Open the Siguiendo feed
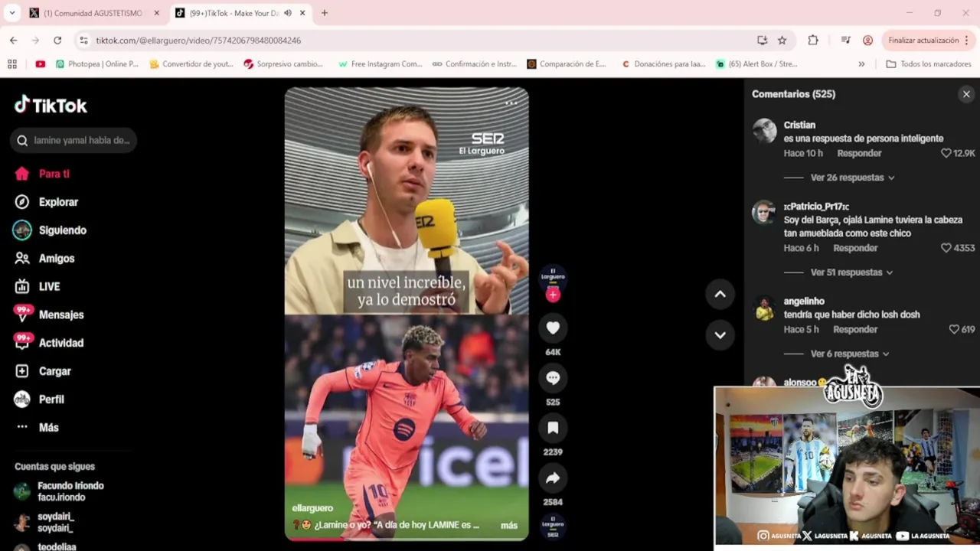The image size is (980, 551). pos(51,230)
